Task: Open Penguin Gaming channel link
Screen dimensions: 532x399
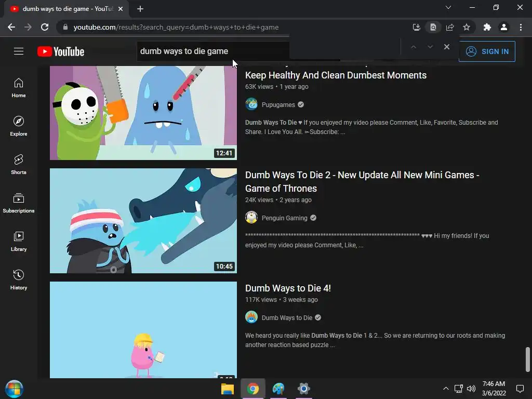Action: click(x=284, y=218)
